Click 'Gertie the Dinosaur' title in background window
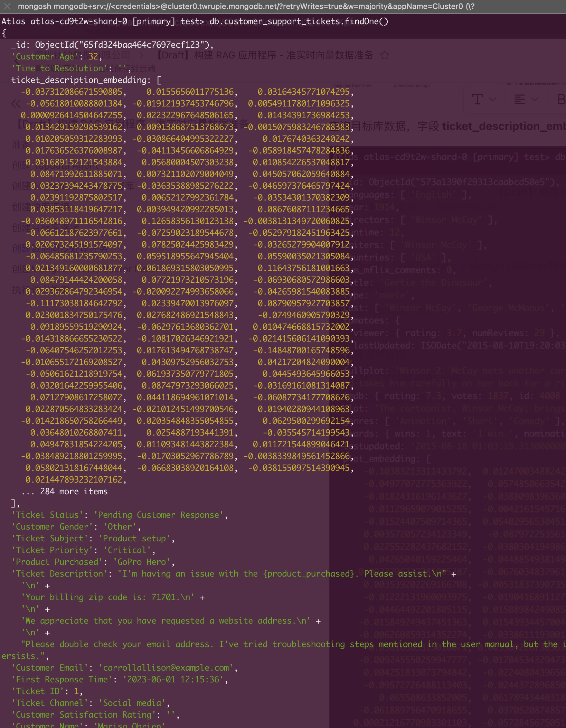The height and width of the screenshot is (728, 566). pos(433,283)
